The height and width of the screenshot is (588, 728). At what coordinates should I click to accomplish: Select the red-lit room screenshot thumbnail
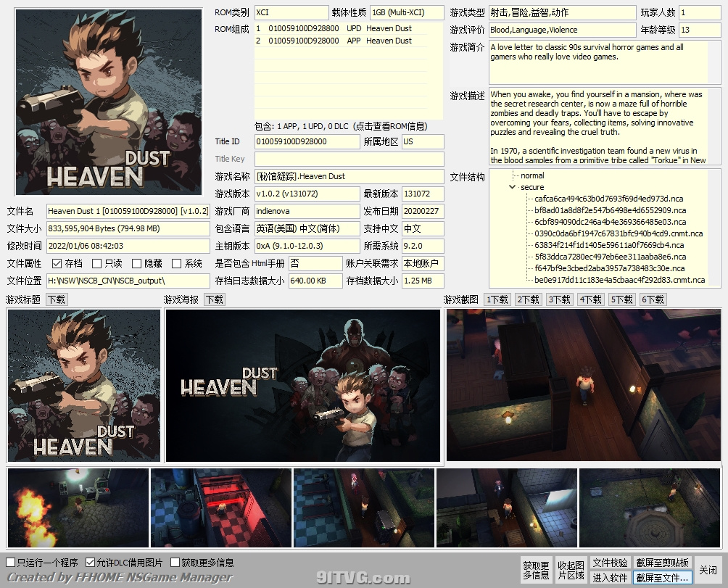[x=220, y=508]
